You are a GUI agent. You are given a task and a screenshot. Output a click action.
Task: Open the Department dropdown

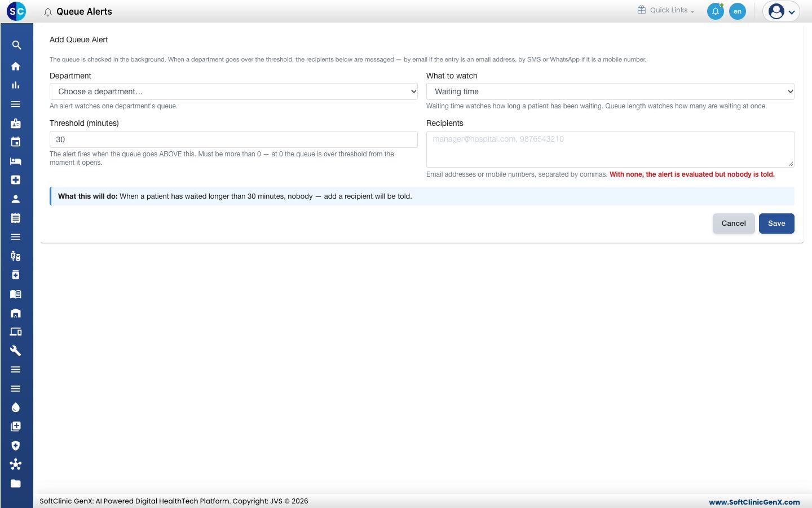[233, 91]
